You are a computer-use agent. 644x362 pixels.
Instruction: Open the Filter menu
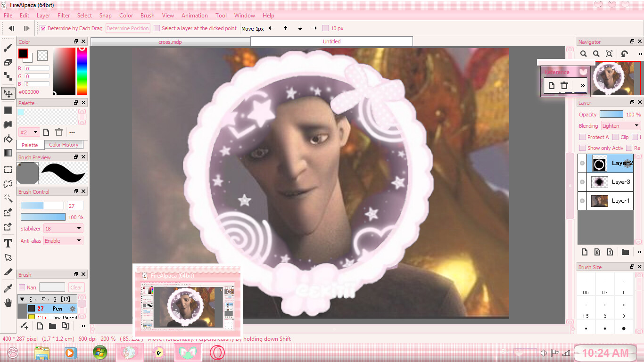pos(64,16)
